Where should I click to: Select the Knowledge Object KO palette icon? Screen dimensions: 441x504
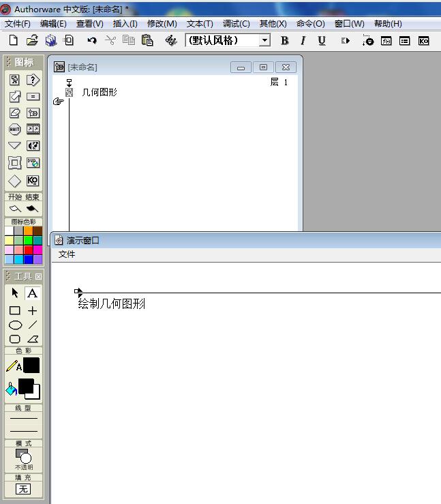coord(33,181)
